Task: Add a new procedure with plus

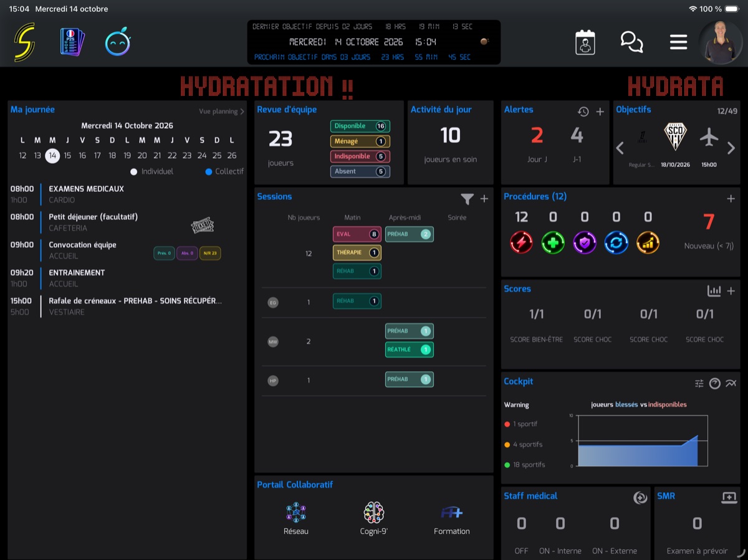Action: point(731,199)
